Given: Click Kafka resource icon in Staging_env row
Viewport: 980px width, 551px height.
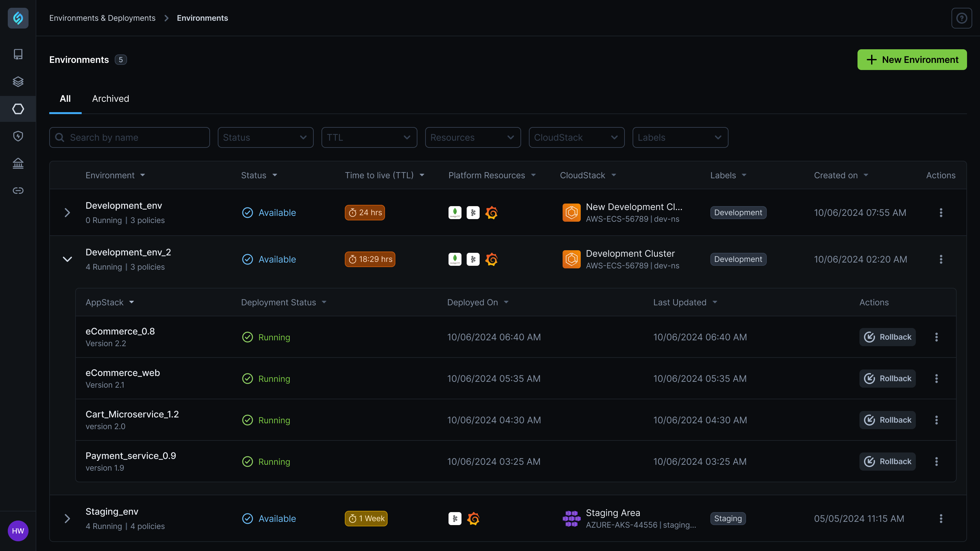Looking at the screenshot, I should (455, 519).
